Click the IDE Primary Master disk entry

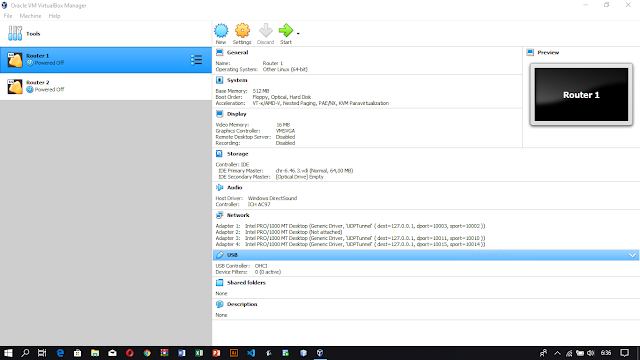coord(286,171)
